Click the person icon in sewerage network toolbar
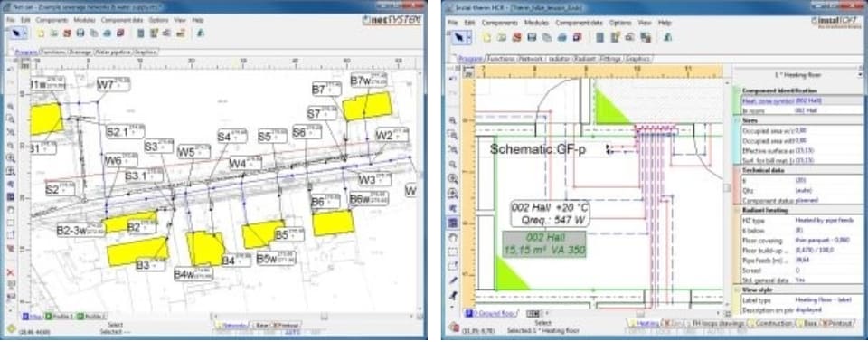Viewport: 868px width, 342px height. pyautogui.click(x=201, y=33)
